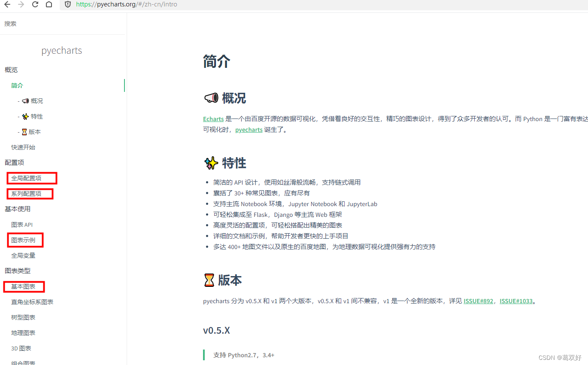
Task: Click the 简介 main page heading
Action: (217, 61)
